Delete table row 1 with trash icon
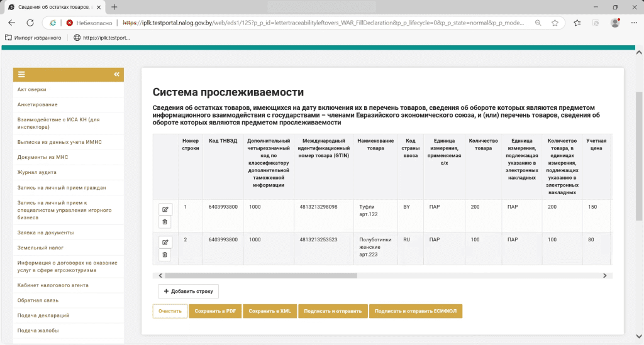This screenshot has height=345, width=644. click(165, 222)
